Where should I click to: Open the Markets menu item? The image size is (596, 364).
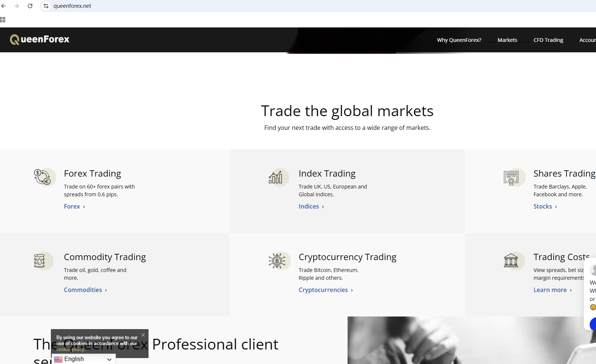(x=507, y=40)
